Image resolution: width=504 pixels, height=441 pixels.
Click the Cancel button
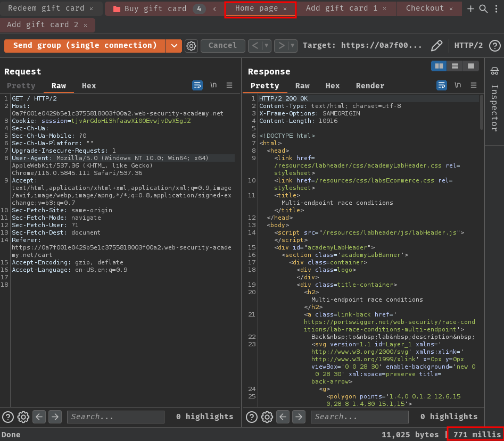(223, 46)
